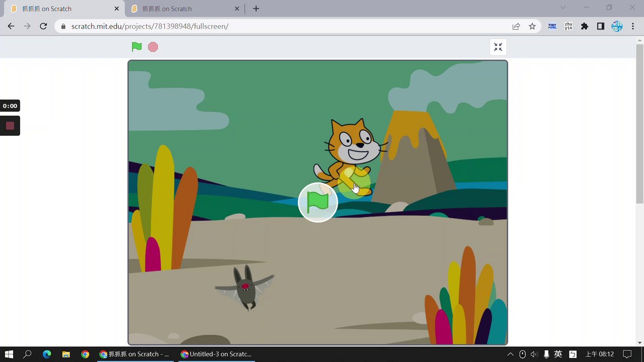Image resolution: width=644 pixels, height=362 pixels.
Task: Click the share page icon in address bar
Action: (516, 26)
